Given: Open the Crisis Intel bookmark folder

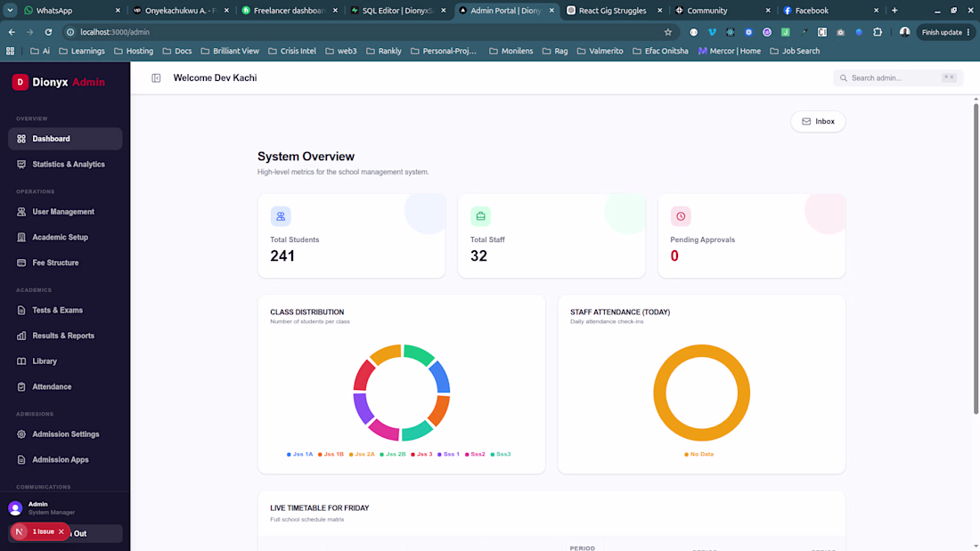Looking at the screenshot, I should click(x=292, y=52).
